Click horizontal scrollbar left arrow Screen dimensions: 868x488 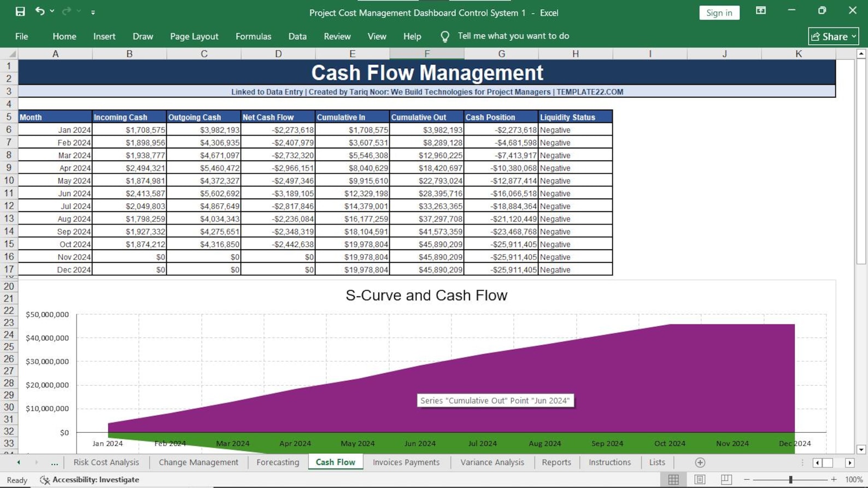(817, 463)
